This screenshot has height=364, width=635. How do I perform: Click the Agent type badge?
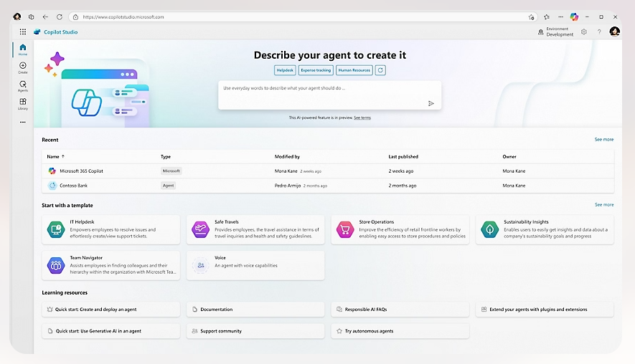coord(168,186)
